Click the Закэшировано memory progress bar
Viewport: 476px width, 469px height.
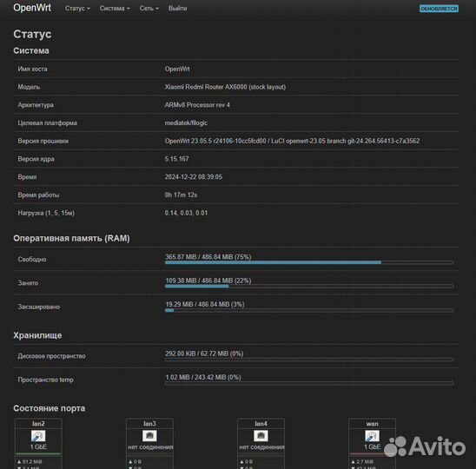(309, 310)
